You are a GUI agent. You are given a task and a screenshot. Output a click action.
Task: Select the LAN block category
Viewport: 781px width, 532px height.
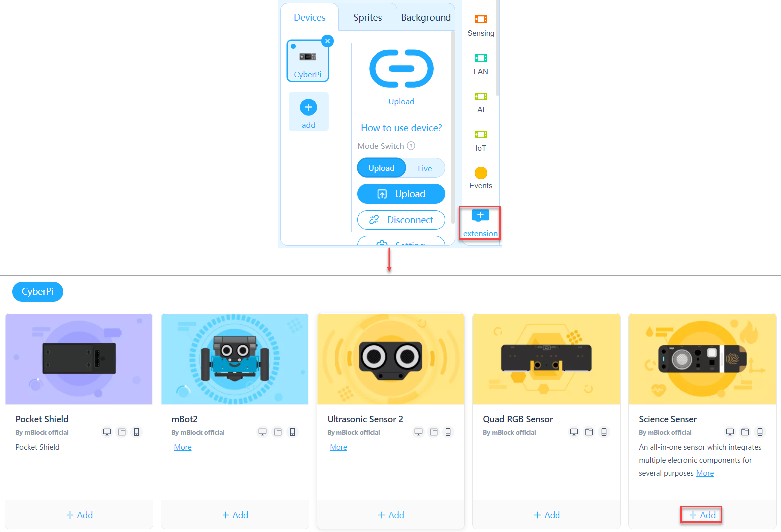click(x=480, y=64)
